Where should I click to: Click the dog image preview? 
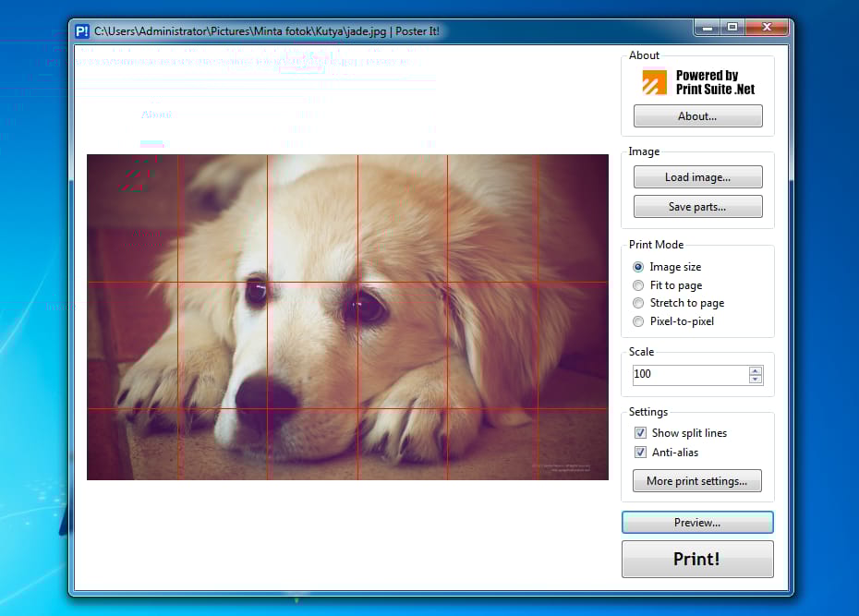[347, 317]
